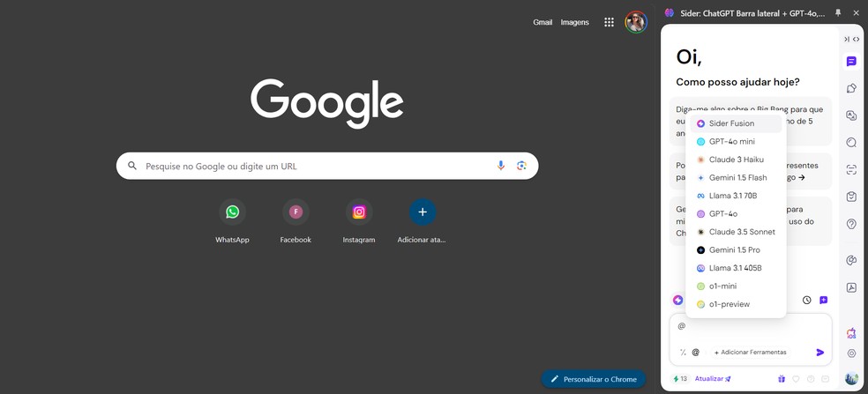This screenshot has height=394, width=868.
Task: Select Gemini 1.5 Flash model
Action: (x=736, y=178)
